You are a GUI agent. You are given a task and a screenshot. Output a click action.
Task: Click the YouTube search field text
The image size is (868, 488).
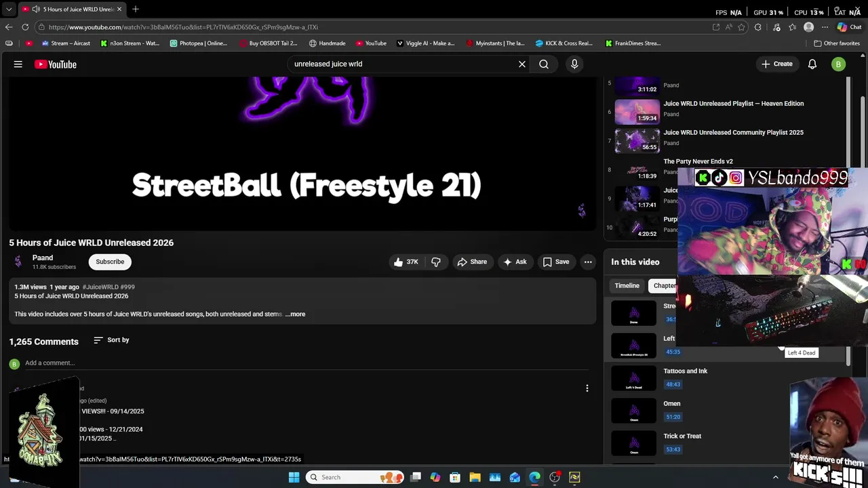[328, 64]
